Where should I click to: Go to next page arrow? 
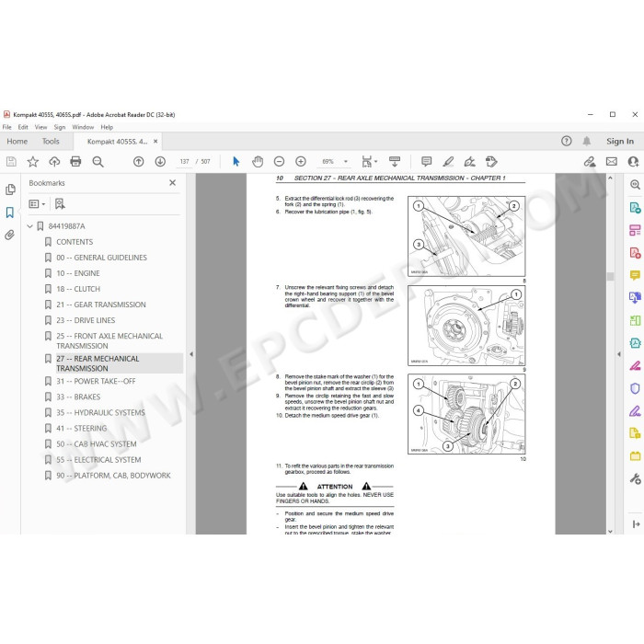tap(160, 161)
